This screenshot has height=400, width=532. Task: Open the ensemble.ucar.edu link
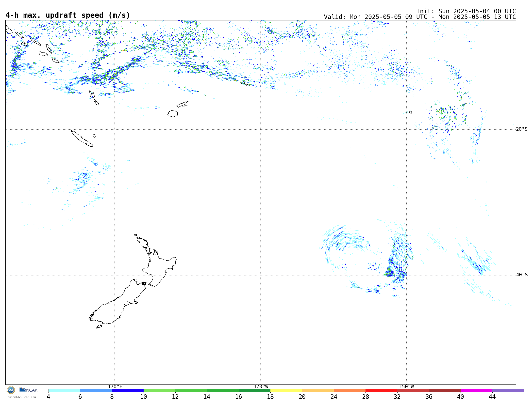(22, 397)
